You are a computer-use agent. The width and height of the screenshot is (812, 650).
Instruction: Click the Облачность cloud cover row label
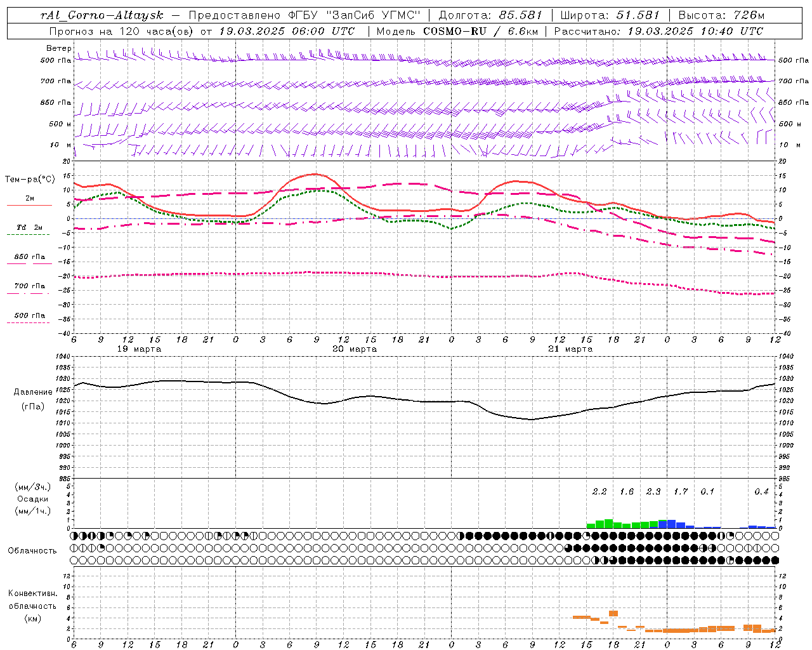(32, 551)
